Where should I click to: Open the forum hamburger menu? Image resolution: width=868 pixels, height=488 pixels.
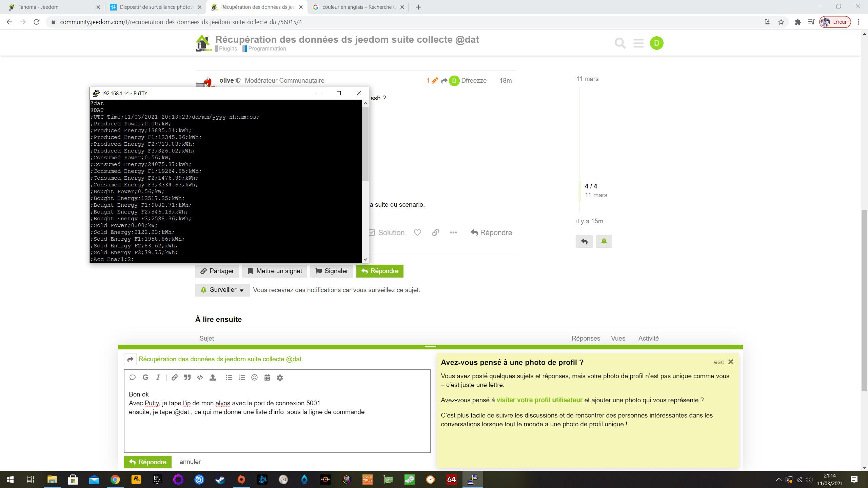pos(638,43)
